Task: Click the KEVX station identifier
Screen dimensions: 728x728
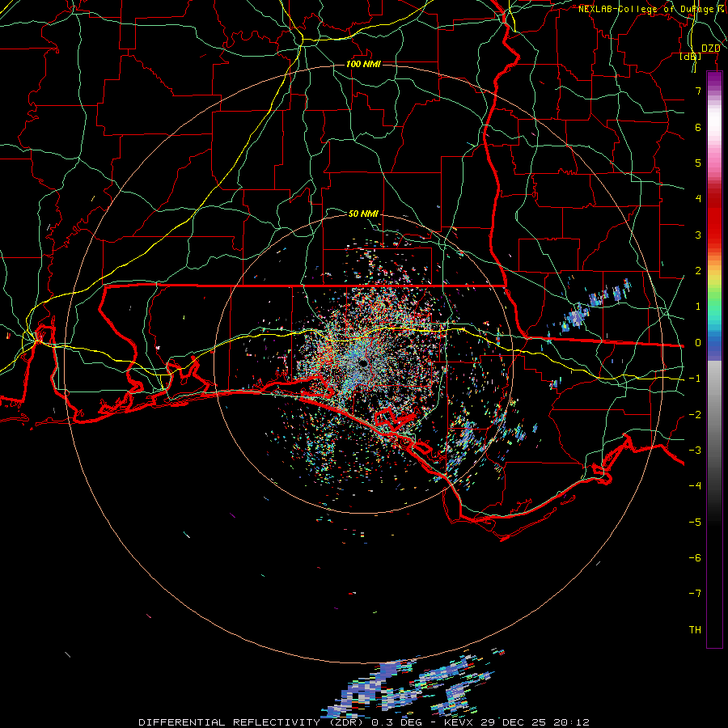Action: pyautogui.click(x=459, y=722)
